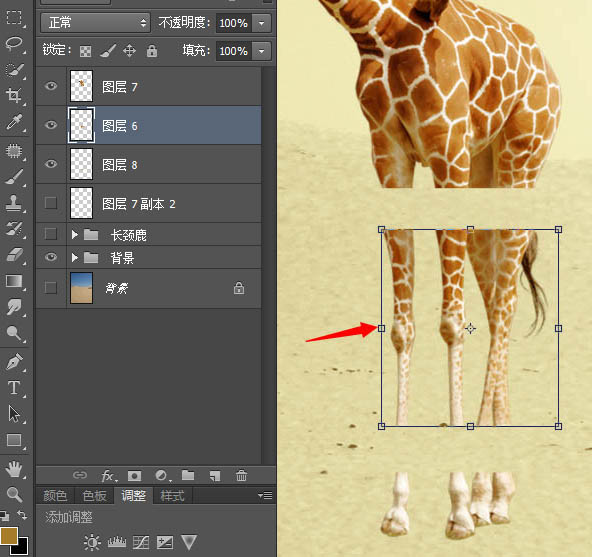Open the 正常 blend mode dropdown
Image resolution: width=592 pixels, height=557 pixels.
click(x=96, y=23)
